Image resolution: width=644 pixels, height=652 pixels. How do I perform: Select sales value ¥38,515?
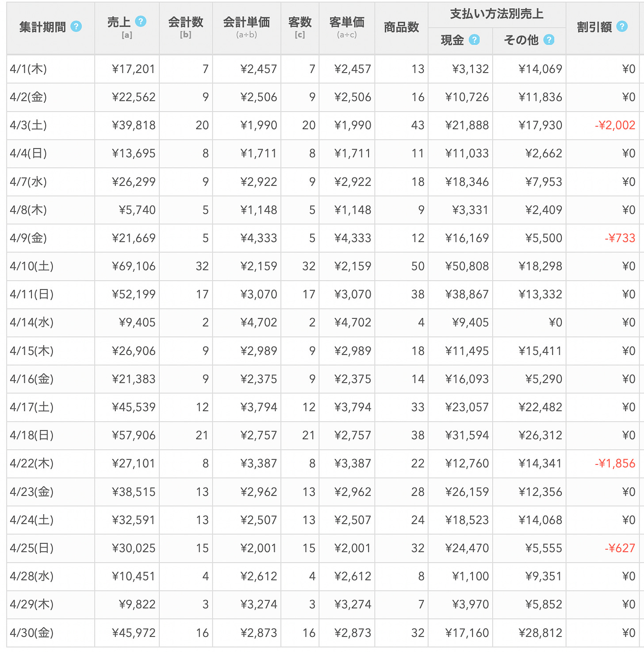(x=134, y=492)
